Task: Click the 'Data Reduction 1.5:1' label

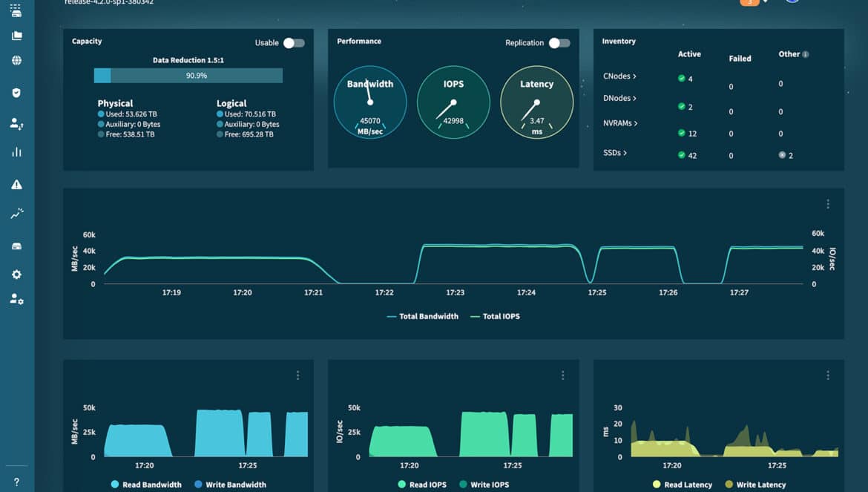Action: click(x=188, y=60)
